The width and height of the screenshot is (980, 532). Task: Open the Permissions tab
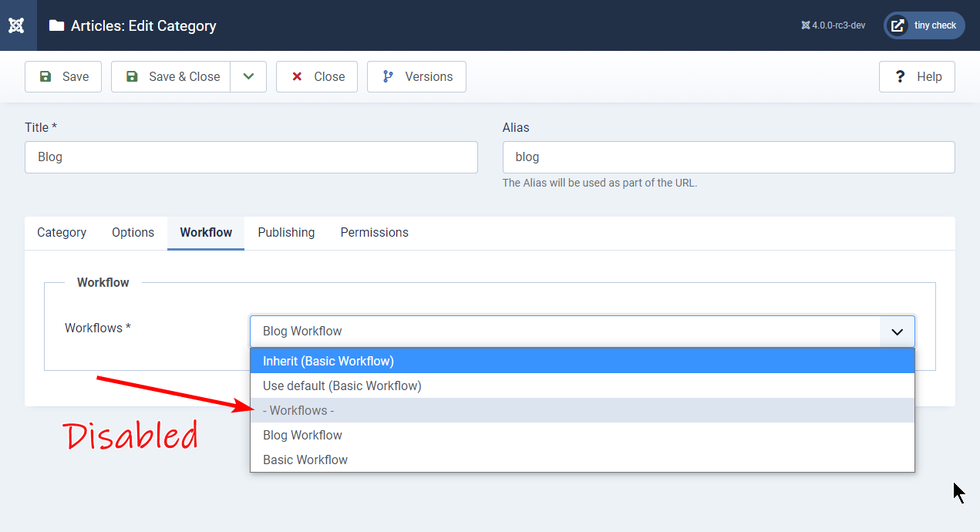[375, 232]
